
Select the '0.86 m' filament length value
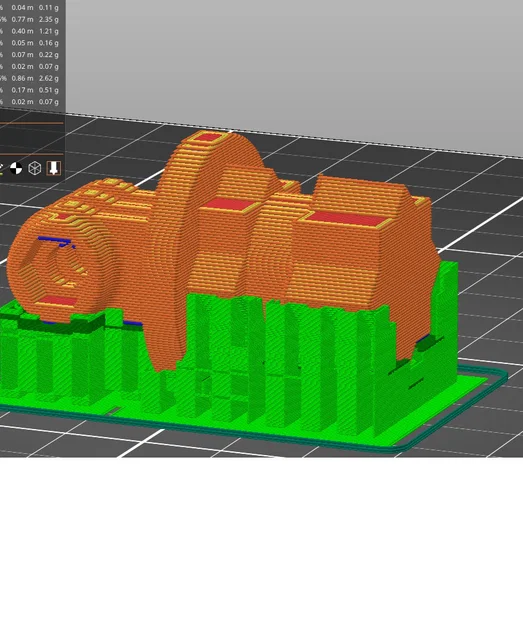tap(22, 78)
